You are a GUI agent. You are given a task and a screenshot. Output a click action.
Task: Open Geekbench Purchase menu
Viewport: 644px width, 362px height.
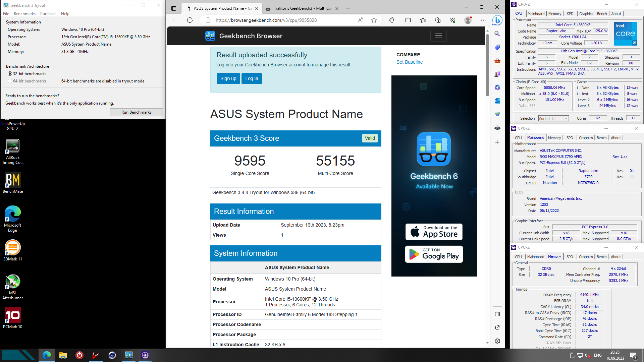pos(48,14)
